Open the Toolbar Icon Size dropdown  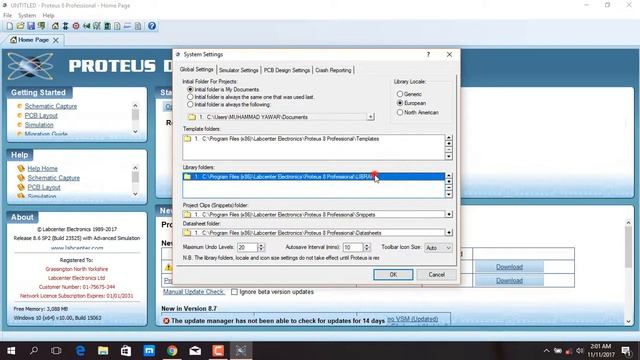[438, 248]
